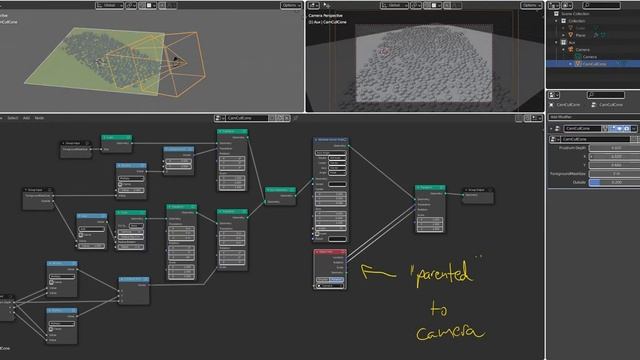Toggle pin icon in node editor header
The image size is (640, 360).
coord(296,118)
